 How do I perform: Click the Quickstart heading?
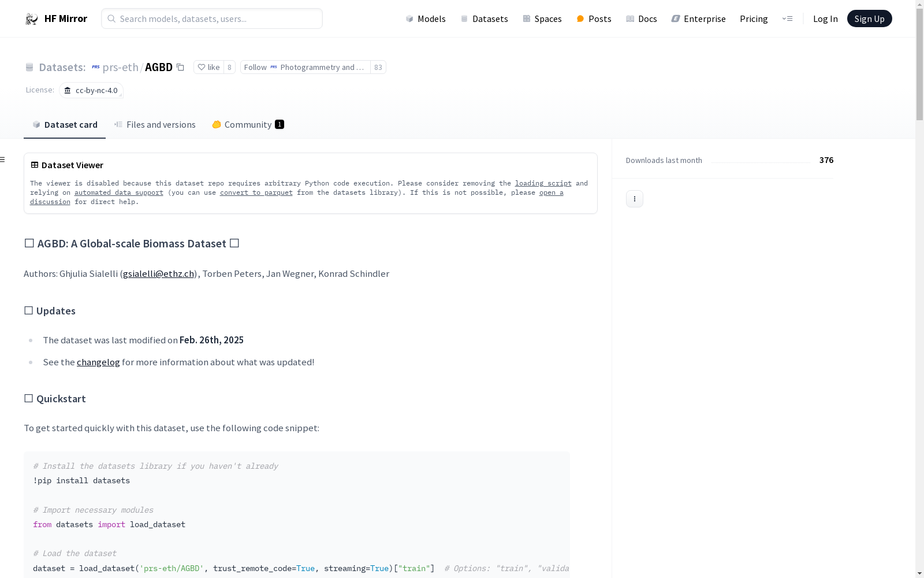pyautogui.click(x=55, y=399)
